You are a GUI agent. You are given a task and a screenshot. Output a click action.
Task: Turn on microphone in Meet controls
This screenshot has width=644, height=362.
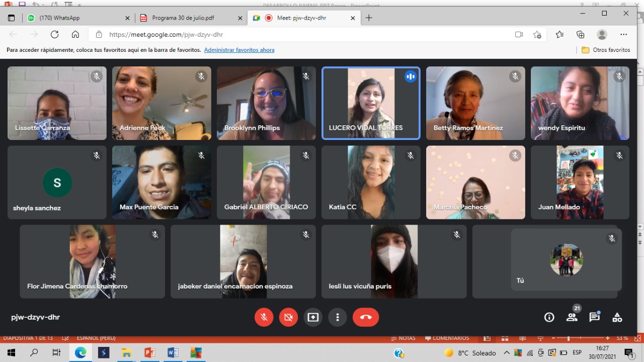pyautogui.click(x=264, y=317)
